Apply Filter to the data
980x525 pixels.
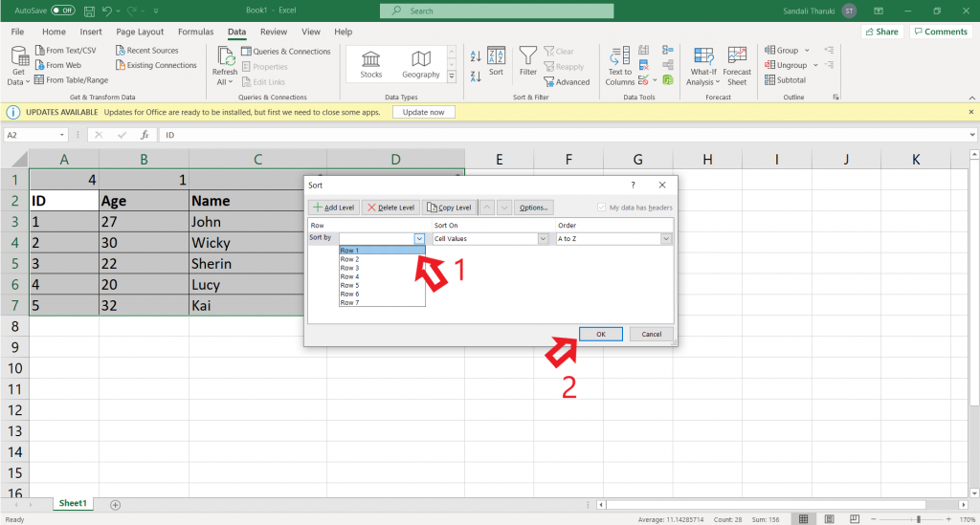tap(528, 61)
